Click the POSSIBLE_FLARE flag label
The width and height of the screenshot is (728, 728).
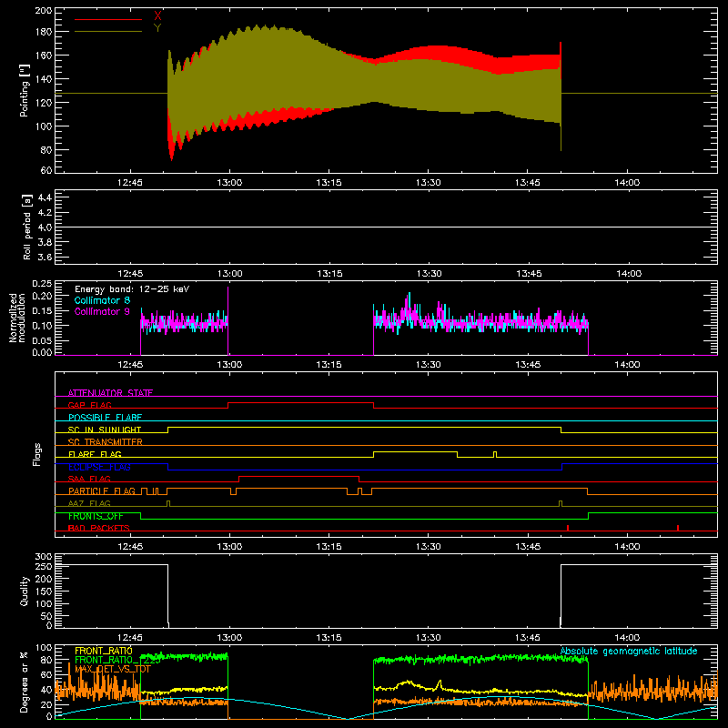click(105, 418)
